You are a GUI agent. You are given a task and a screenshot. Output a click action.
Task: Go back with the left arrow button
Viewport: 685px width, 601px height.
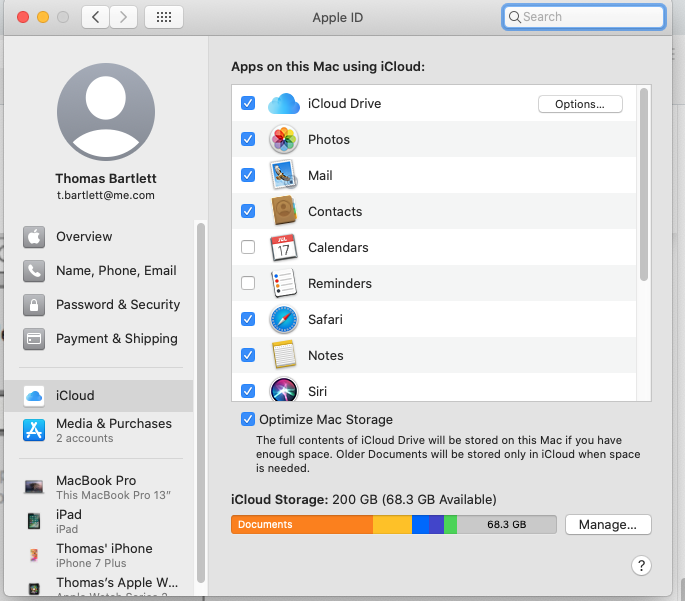(x=95, y=17)
